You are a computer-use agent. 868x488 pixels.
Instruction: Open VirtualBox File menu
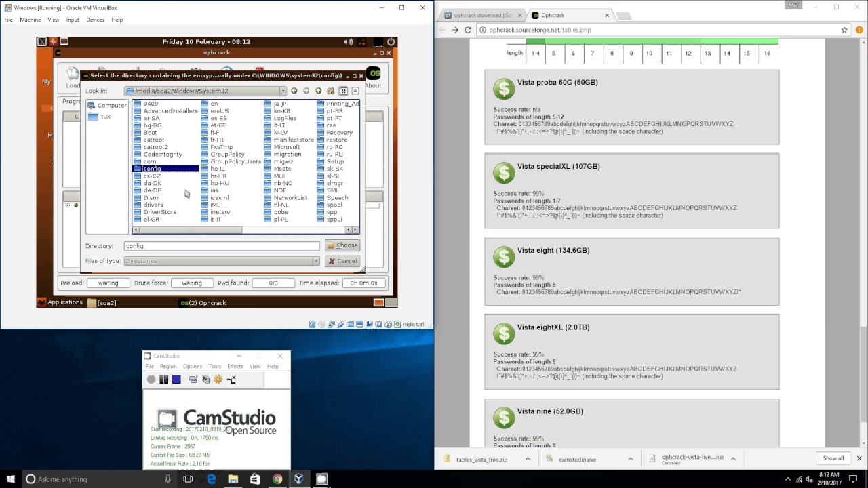pyautogui.click(x=9, y=20)
